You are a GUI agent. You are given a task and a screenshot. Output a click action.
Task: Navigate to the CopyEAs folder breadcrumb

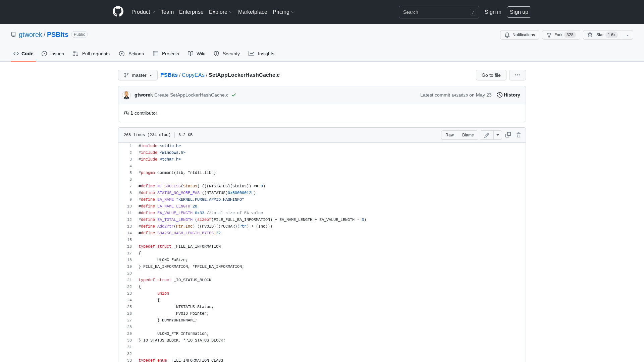point(193,75)
